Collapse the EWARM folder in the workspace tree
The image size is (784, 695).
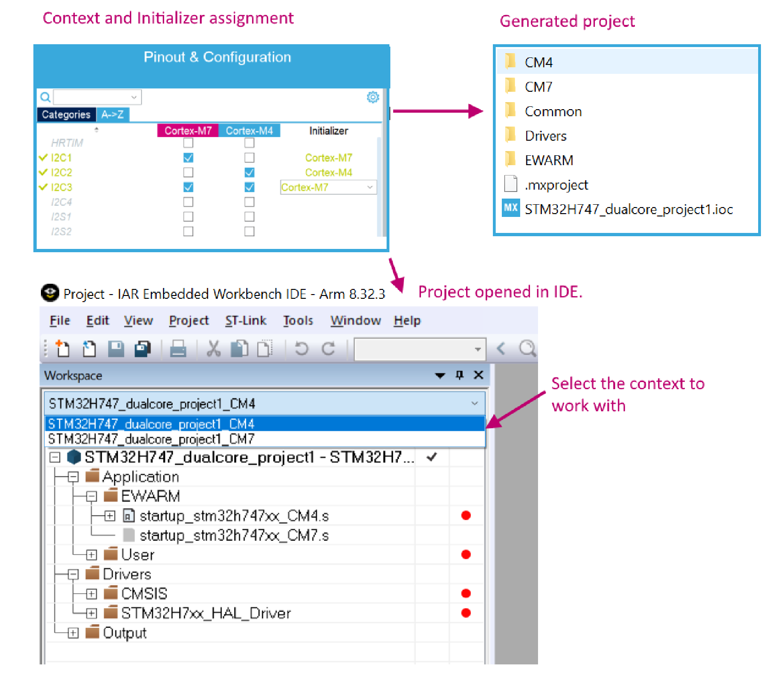tap(91, 496)
